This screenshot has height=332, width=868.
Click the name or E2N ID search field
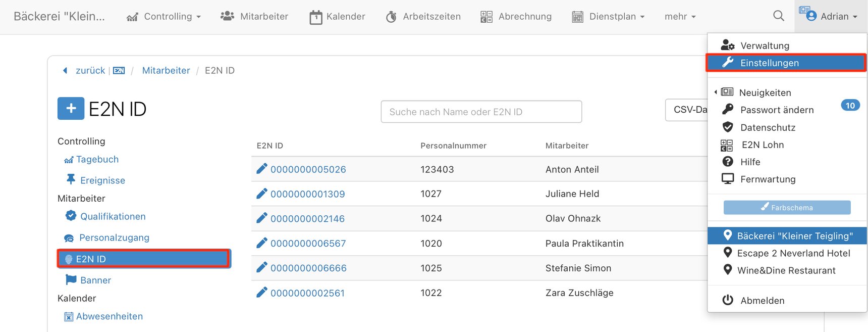tap(481, 112)
